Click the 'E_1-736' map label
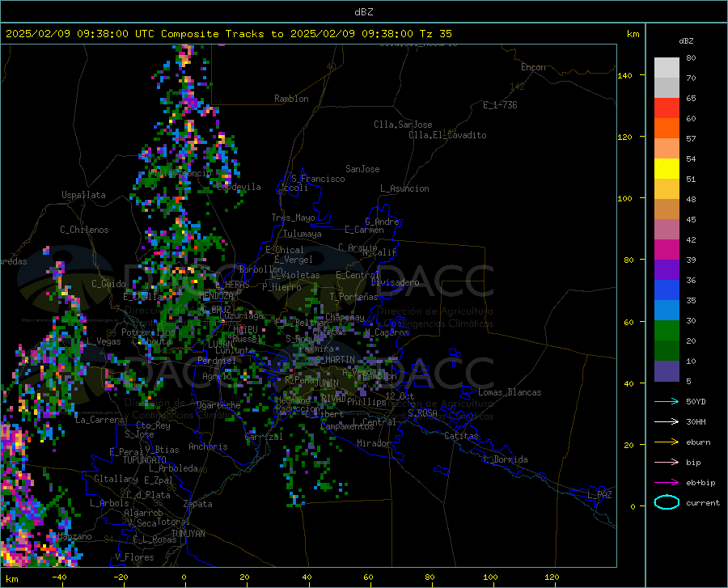The height and width of the screenshot is (588, 728). pyautogui.click(x=500, y=105)
